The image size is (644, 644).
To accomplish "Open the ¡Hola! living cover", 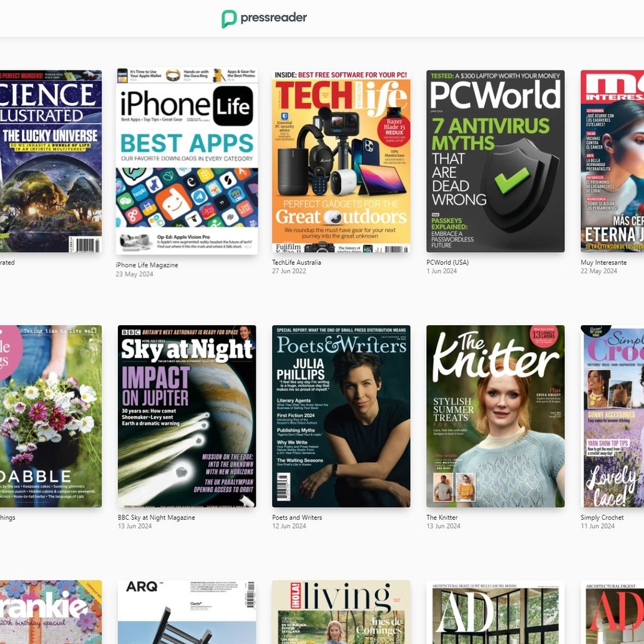I will (341, 612).
